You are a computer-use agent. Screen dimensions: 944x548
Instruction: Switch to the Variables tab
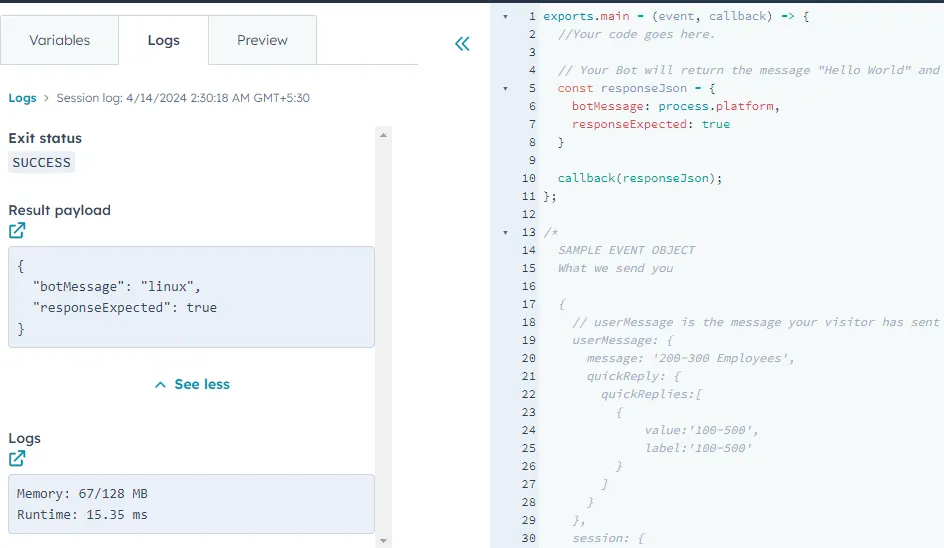click(x=59, y=41)
